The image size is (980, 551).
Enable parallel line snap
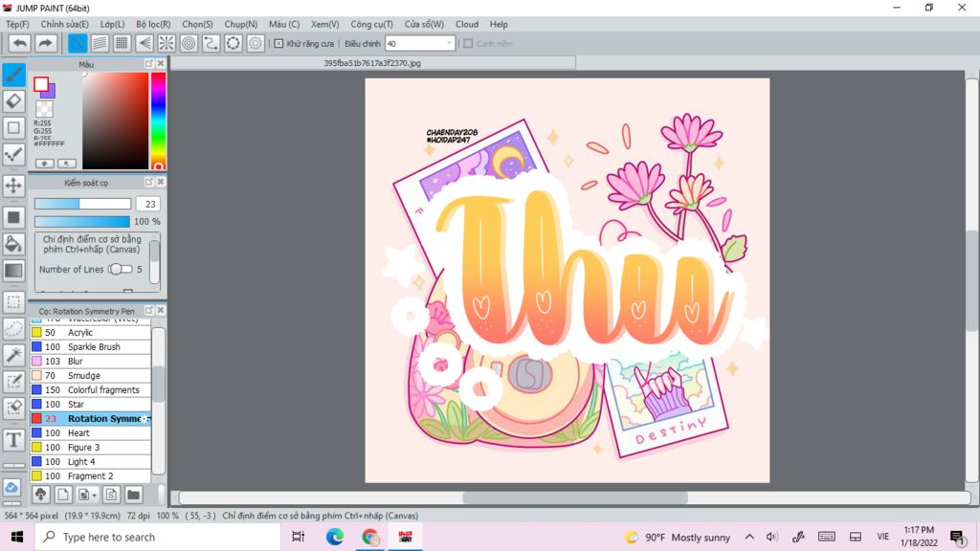point(100,43)
